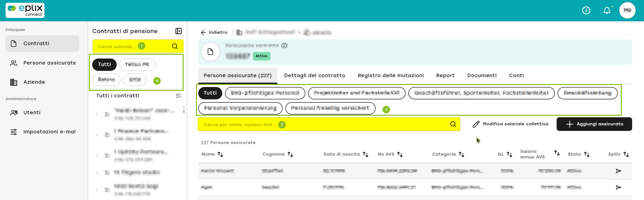This screenshot has width=644, height=200.
Task: Click send arrow in first table row
Action: [x=618, y=171]
